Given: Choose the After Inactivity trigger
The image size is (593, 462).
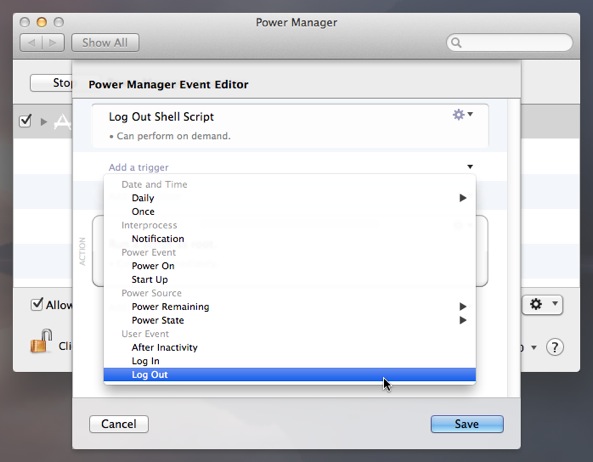Looking at the screenshot, I should [290, 347].
